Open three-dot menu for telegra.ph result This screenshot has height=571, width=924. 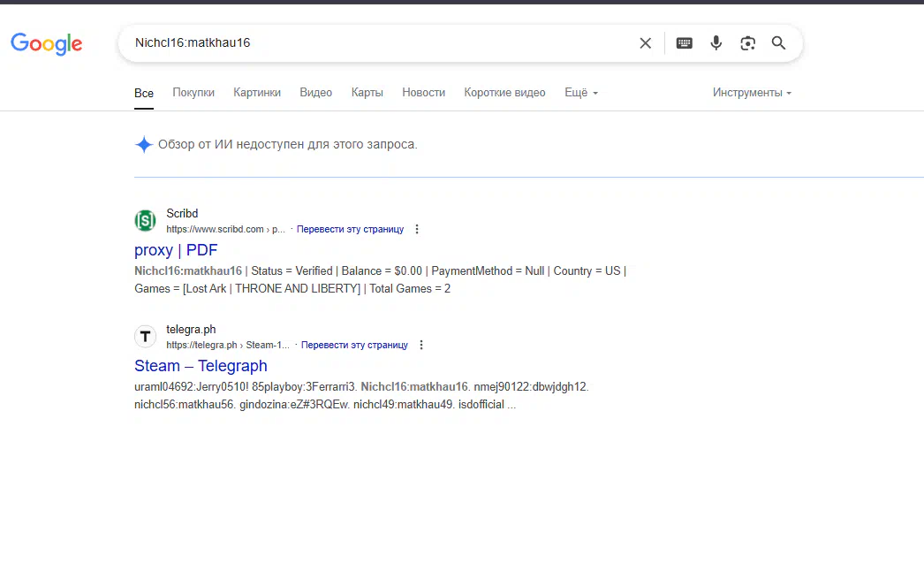coord(421,345)
